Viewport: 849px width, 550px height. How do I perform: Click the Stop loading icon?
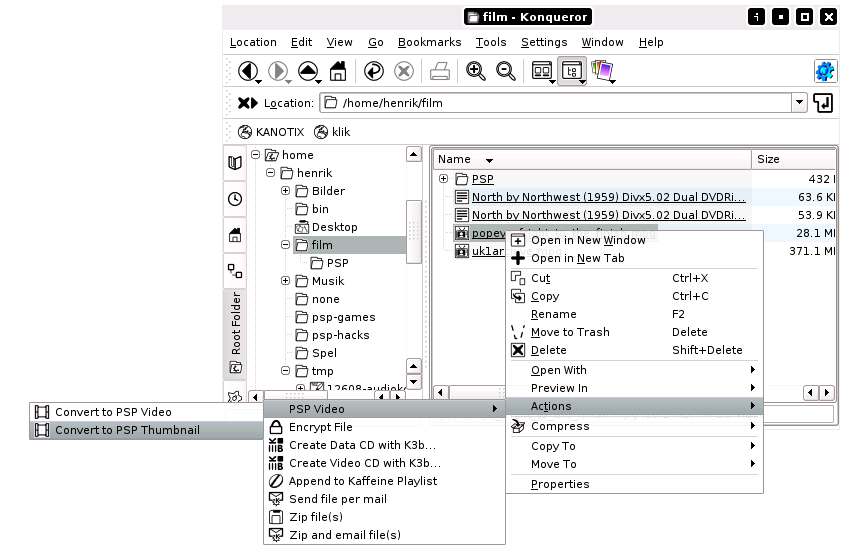pyautogui.click(x=403, y=71)
